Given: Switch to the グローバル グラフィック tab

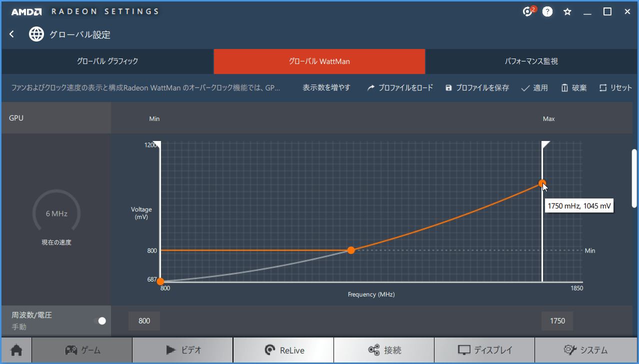Looking at the screenshot, I should 107,61.
